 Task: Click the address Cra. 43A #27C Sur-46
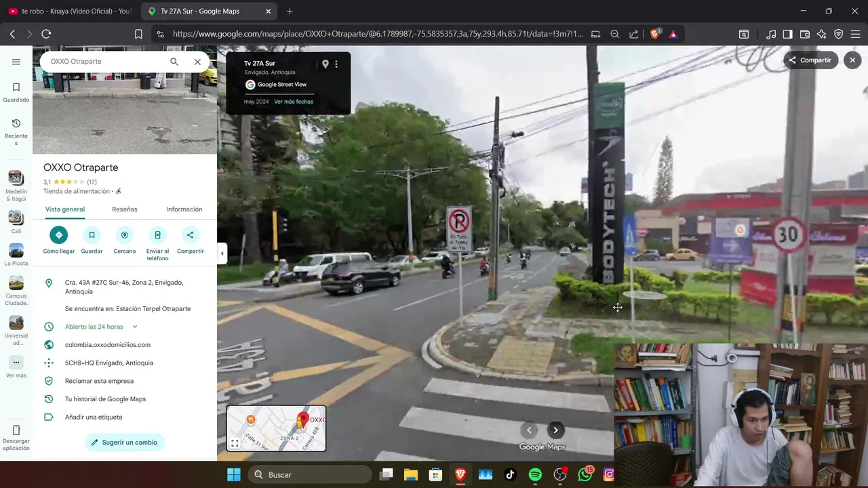(x=125, y=287)
